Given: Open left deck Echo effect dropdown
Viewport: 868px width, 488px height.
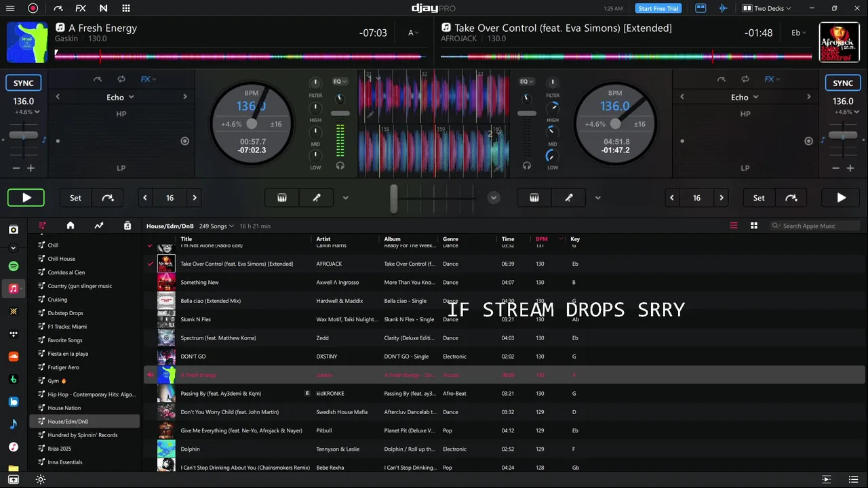Looking at the screenshot, I should [120, 97].
